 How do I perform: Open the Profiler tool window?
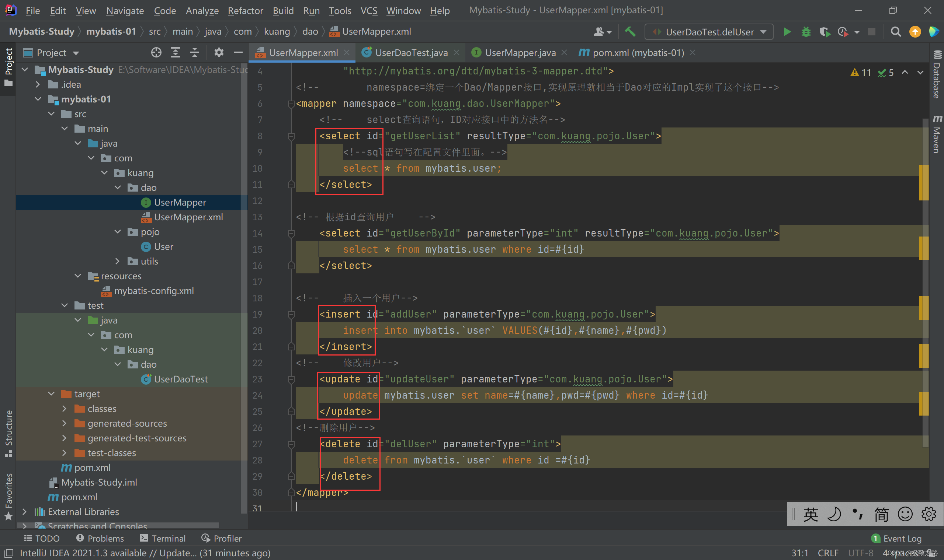221,538
